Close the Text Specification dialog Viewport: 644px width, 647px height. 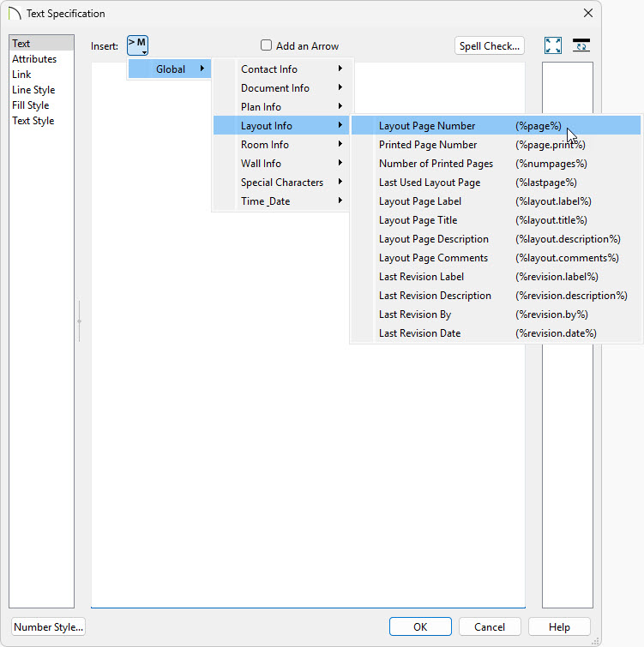click(x=588, y=14)
